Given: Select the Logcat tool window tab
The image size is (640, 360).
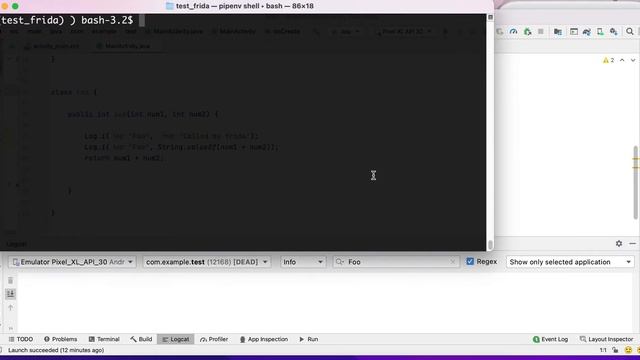Looking at the screenshot, I should point(176,339).
